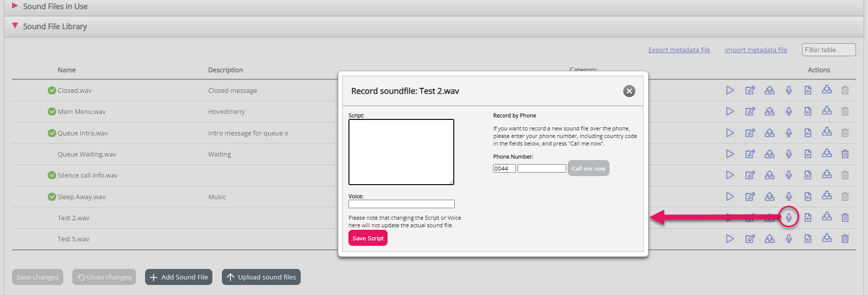Click audio file icon for Sleep Away.wav
The image size is (868, 295).
[808, 197]
